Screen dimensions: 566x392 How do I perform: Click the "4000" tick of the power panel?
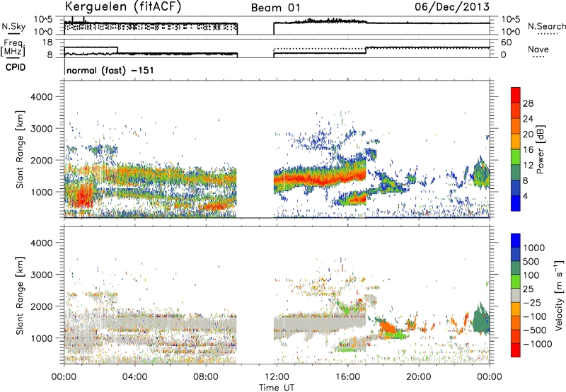41,97
